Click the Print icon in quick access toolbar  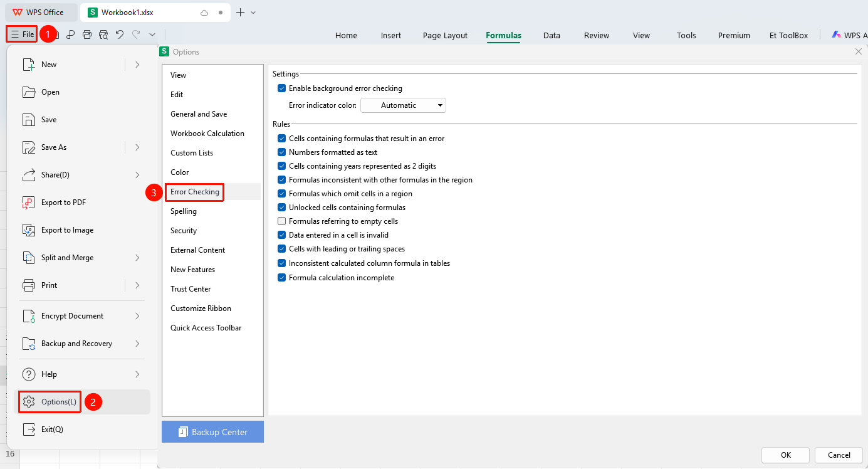click(x=87, y=34)
